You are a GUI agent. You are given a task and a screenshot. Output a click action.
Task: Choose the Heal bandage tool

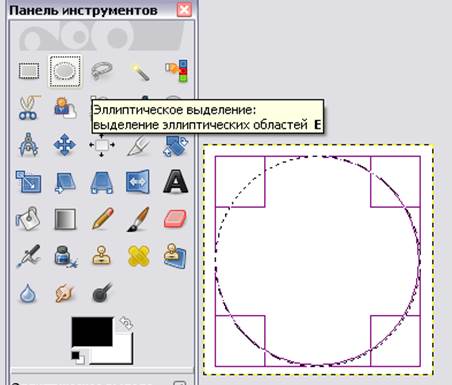(139, 256)
